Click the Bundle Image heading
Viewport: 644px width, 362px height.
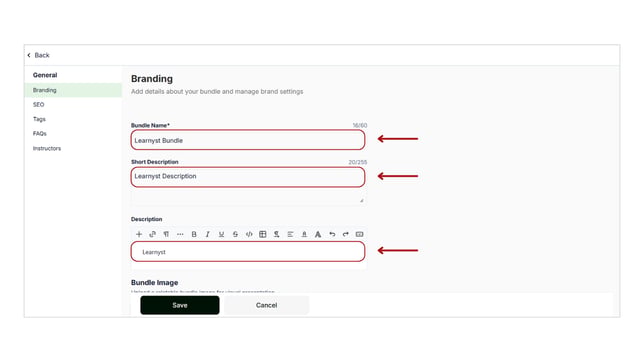pos(154,283)
